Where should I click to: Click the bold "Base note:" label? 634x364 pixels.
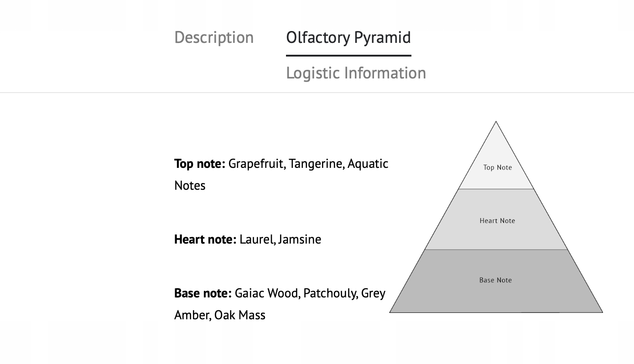(203, 293)
